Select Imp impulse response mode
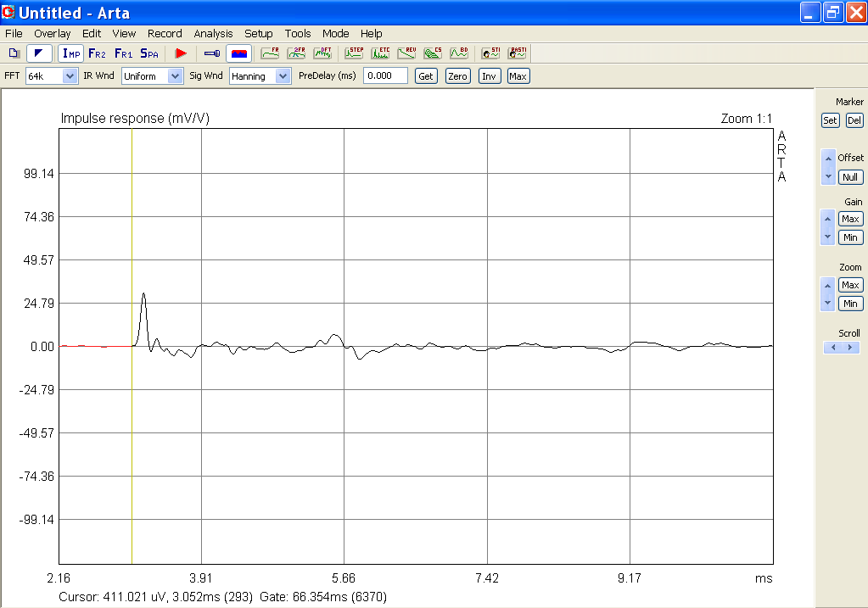Viewport: 868px width, 608px height. (x=71, y=53)
